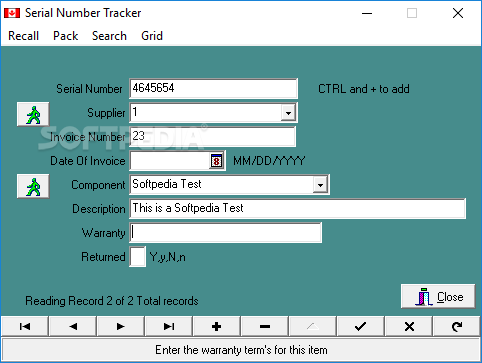This screenshot has height=363, width=482.
Task: Open the Pack menu
Action: tap(65, 36)
